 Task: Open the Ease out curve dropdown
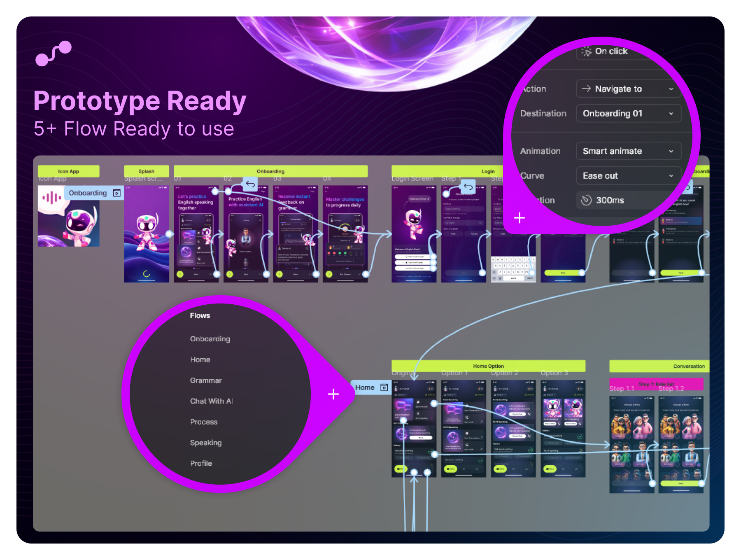[628, 176]
